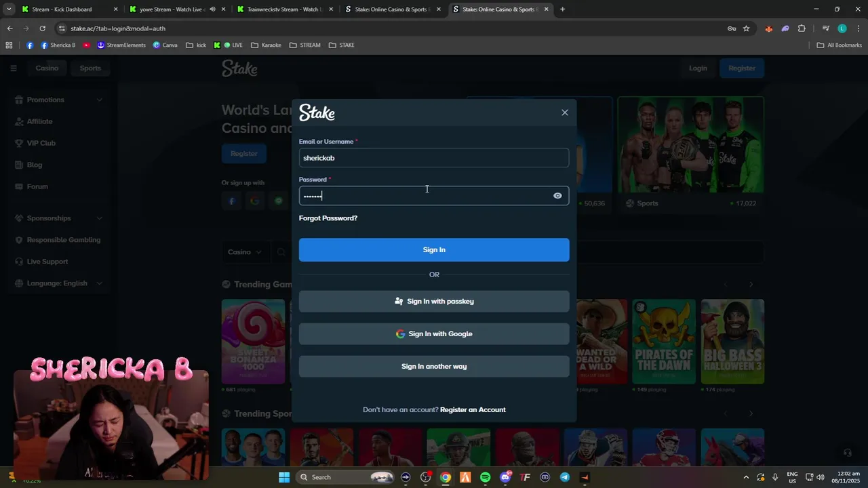
Task: Show hidden system tray icons
Action: [x=746, y=477]
